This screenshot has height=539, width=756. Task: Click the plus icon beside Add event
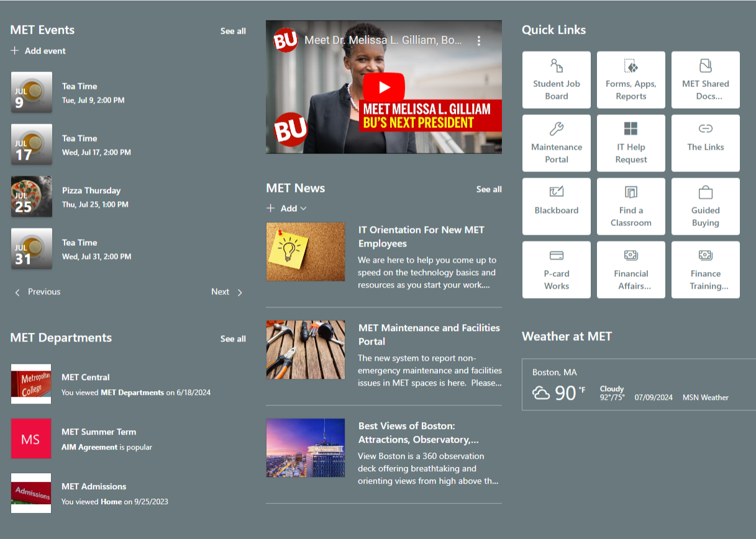coord(15,51)
